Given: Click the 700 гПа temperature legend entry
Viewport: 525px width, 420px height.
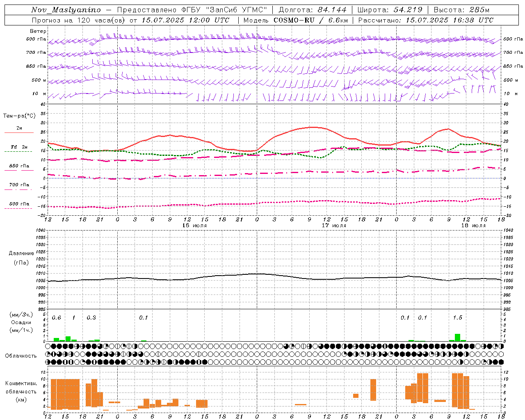Looking at the screenshot, I should (x=19, y=185).
